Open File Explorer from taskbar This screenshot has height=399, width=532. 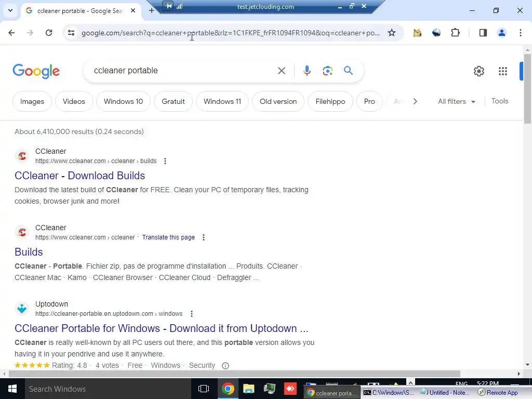coord(249,389)
